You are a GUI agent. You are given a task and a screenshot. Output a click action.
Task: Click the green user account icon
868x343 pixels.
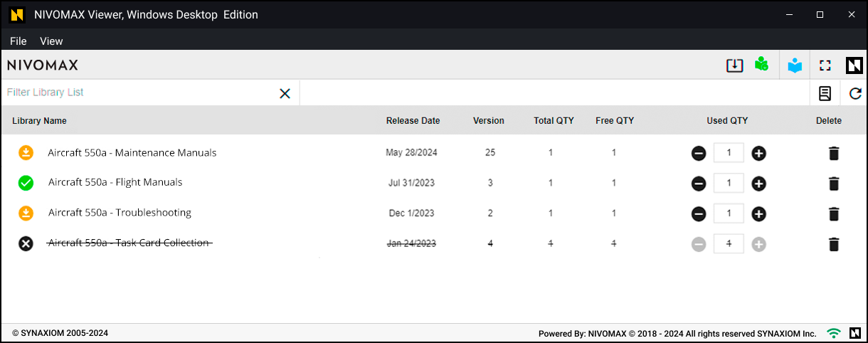[762, 65]
